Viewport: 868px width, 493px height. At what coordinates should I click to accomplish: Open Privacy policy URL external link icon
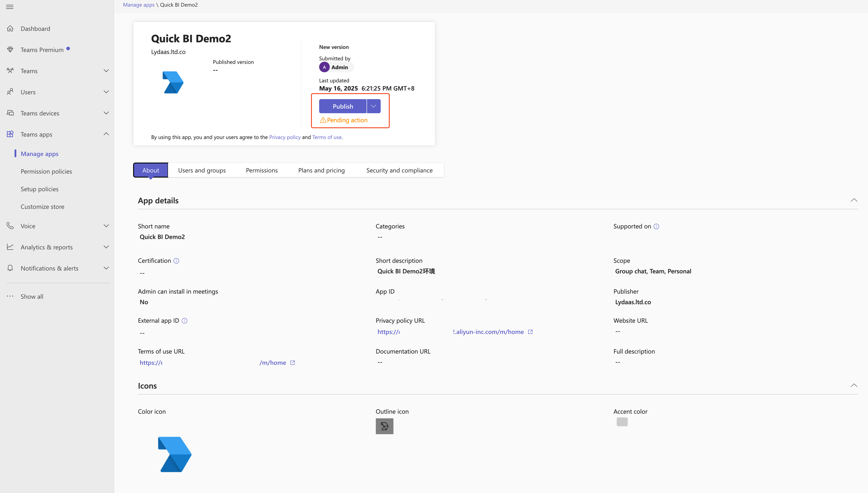click(x=531, y=332)
